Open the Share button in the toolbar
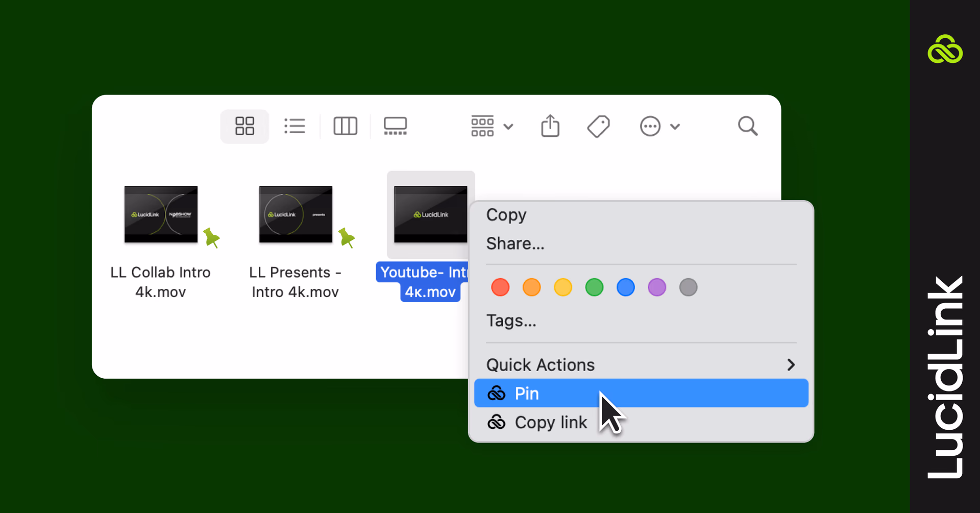Screen dimensions: 980x513 coord(550,126)
